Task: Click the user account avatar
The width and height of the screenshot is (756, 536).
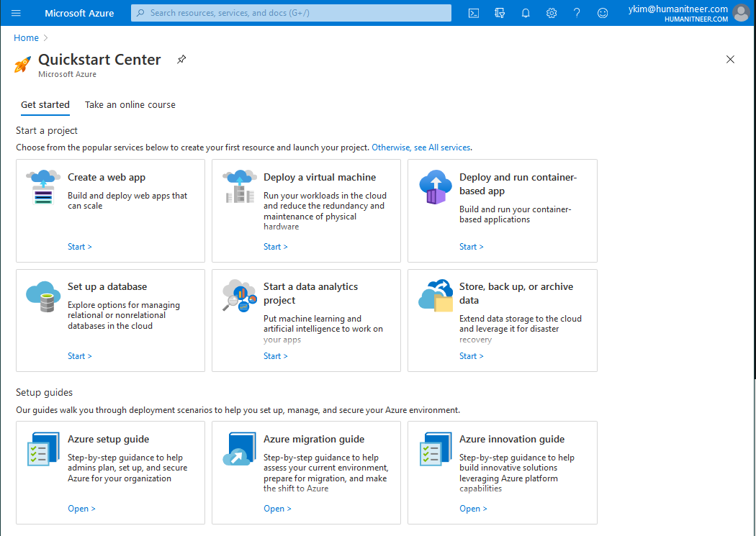Action: click(x=741, y=13)
